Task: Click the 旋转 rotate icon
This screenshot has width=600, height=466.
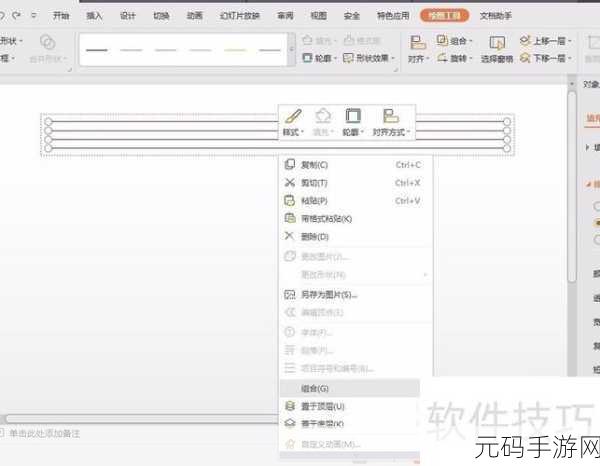Action: [442, 58]
